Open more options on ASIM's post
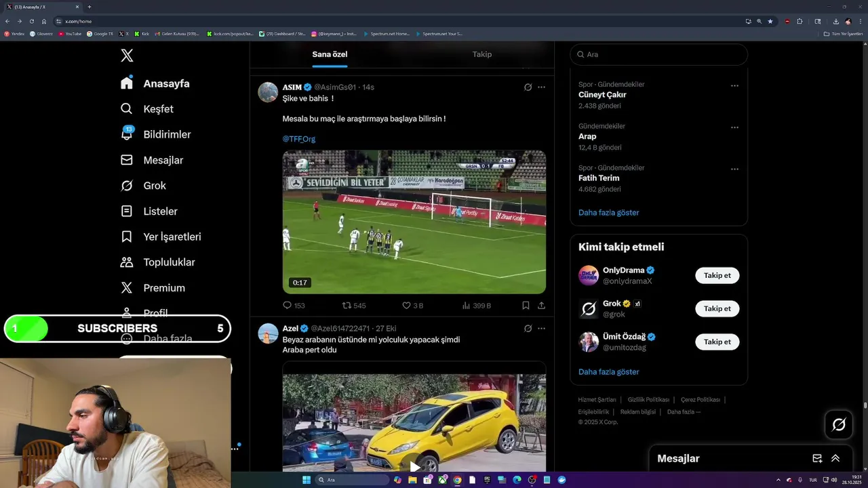 pos(541,87)
